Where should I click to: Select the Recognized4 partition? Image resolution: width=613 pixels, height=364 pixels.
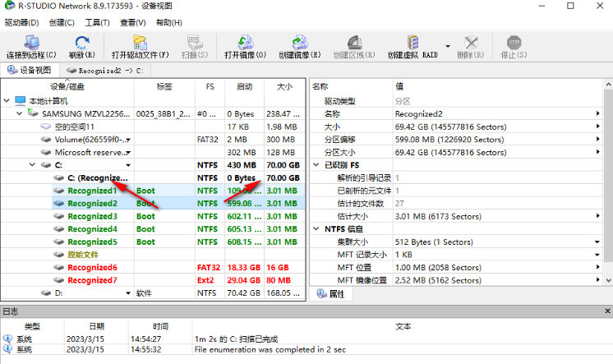click(92, 229)
